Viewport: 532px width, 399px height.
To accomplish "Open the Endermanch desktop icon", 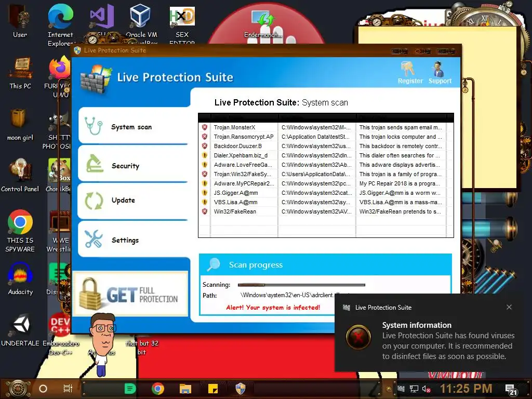I will point(263,23).
